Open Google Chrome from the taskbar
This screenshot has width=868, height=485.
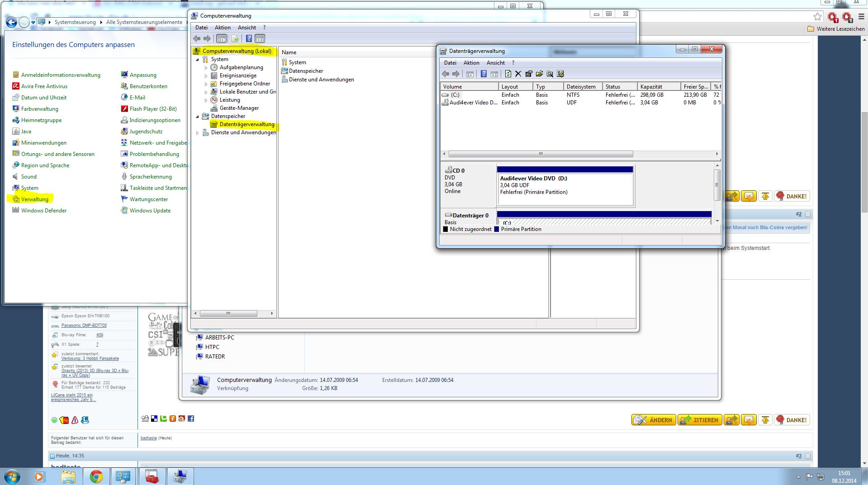96,476
